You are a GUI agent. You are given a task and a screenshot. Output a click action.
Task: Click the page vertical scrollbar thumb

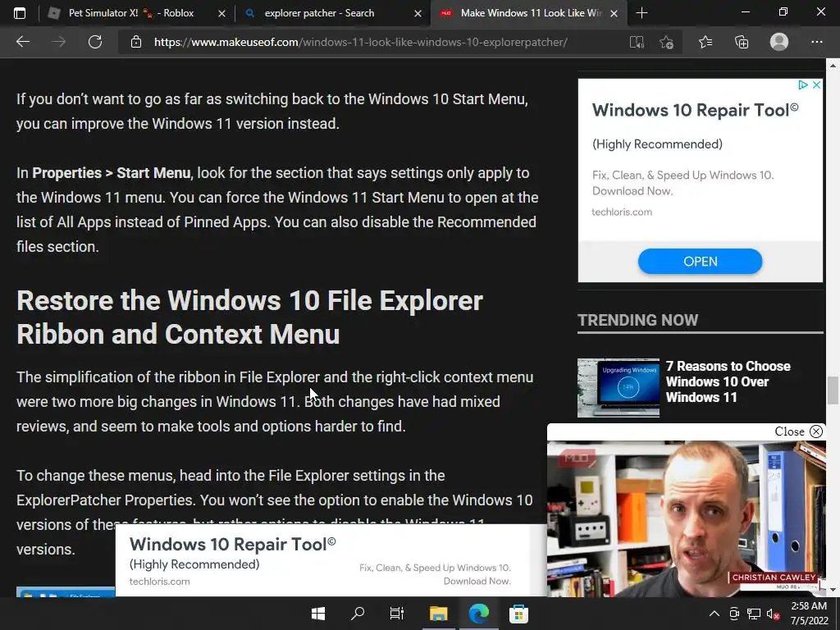[x=833, y=390]
